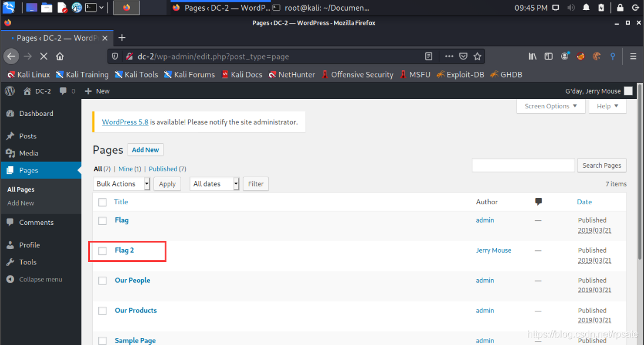Open the Exploit-DB bookmark
Image resolution: width=644 pixels, height=345 pixels.
coord(461,74)
